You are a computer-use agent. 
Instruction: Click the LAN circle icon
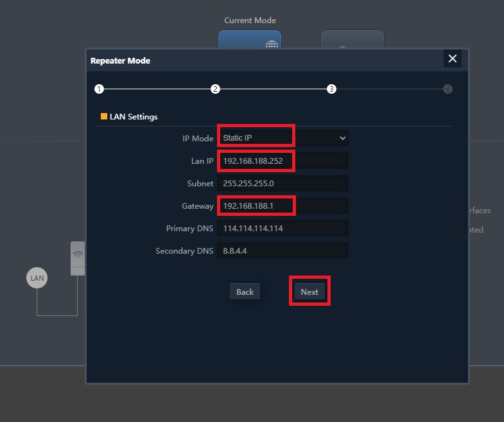click(37, 278)
